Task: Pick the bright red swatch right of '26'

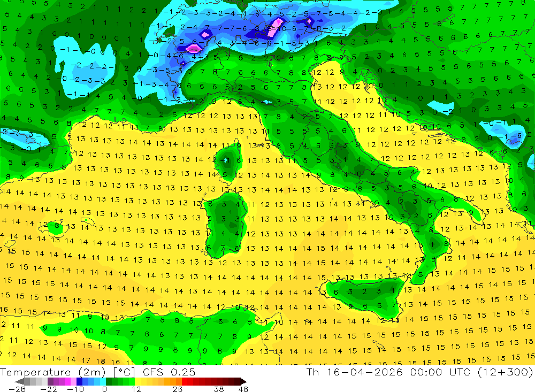Action: 185,382
